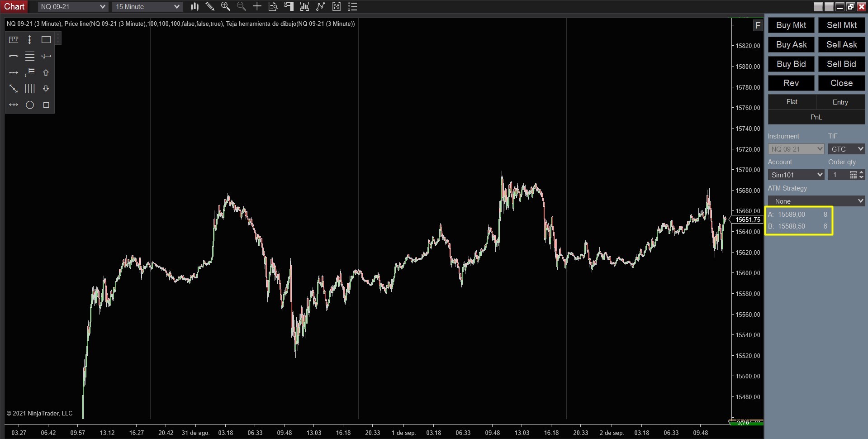868x439 pixels.
Task: Click the Sell Bid button
Action: click(x=840, y=64)
